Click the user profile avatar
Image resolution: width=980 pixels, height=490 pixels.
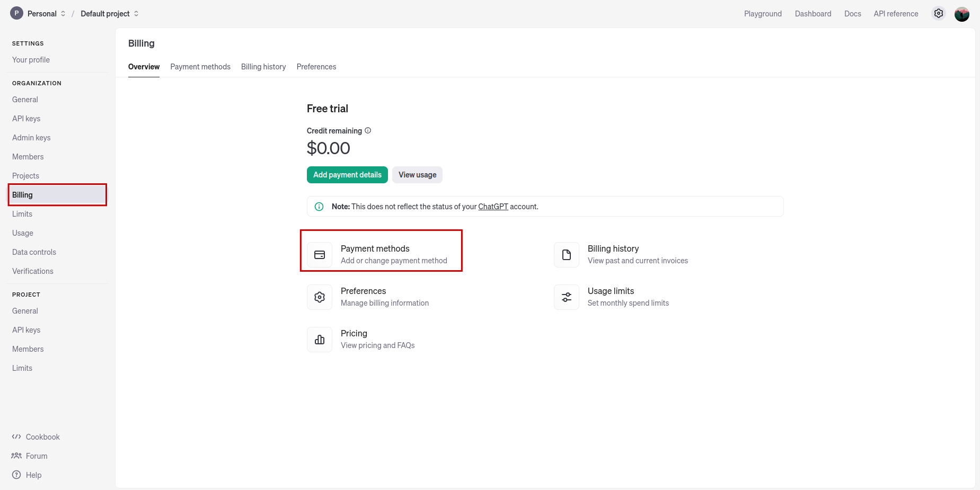coord(962,14)
